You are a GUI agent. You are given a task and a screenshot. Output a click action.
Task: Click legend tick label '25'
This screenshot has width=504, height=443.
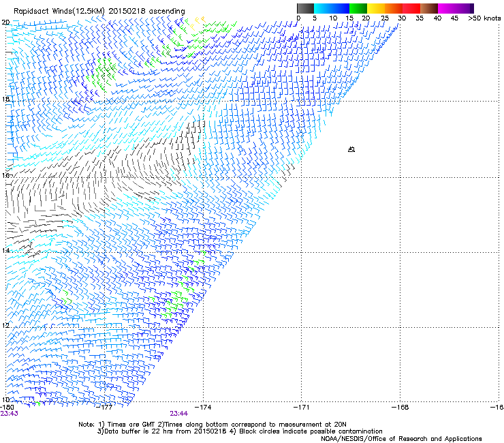click(385, 18)
